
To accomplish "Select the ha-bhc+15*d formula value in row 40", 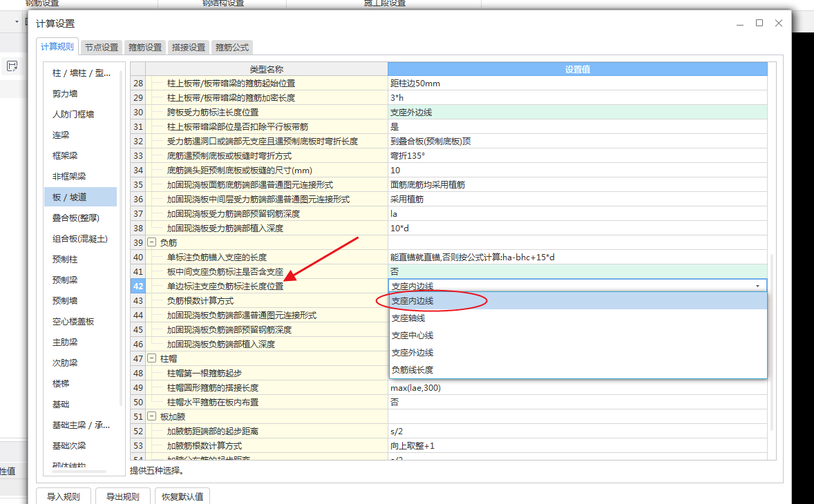I will point(577,258).
